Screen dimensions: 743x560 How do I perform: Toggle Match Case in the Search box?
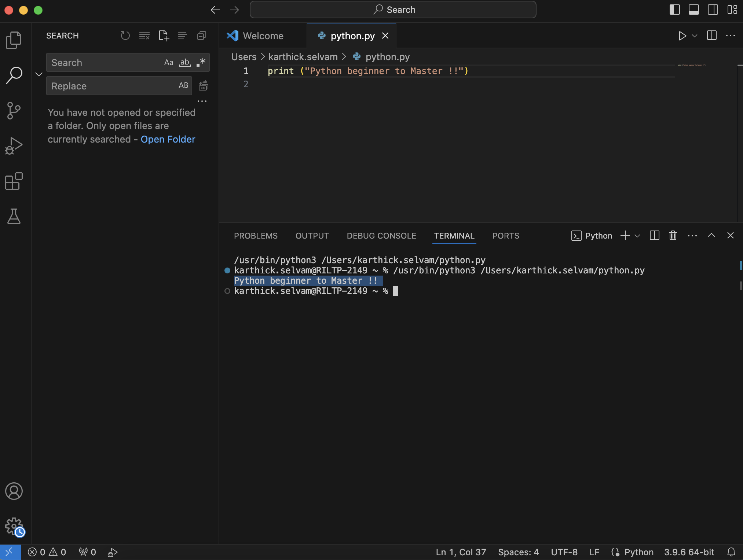[168, 63]
